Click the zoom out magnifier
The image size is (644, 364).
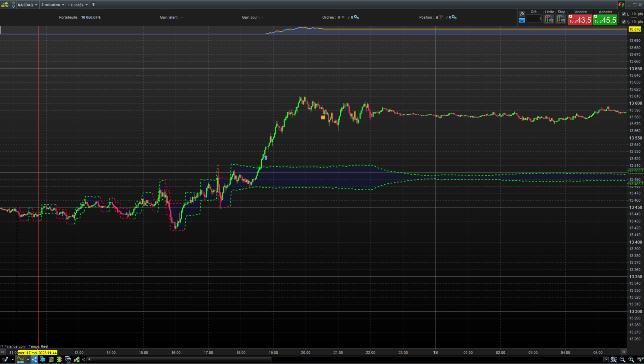click(x=622, y=360)
